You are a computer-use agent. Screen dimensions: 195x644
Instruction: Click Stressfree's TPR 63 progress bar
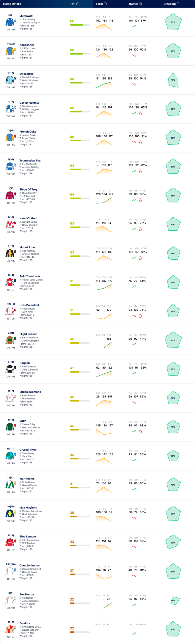pyautogui.click(x=80, y=83)
